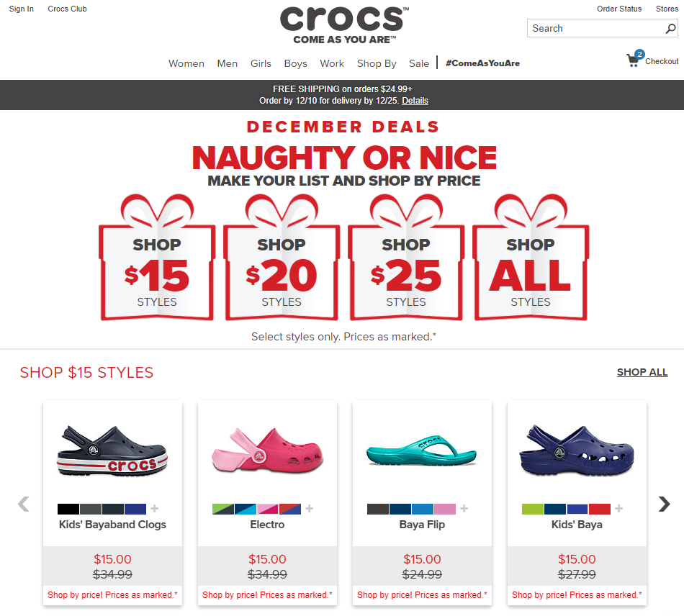The height and width of the screenshot is (616, 684).
Task: Open the Women menu
Action: tap(186, 63)
